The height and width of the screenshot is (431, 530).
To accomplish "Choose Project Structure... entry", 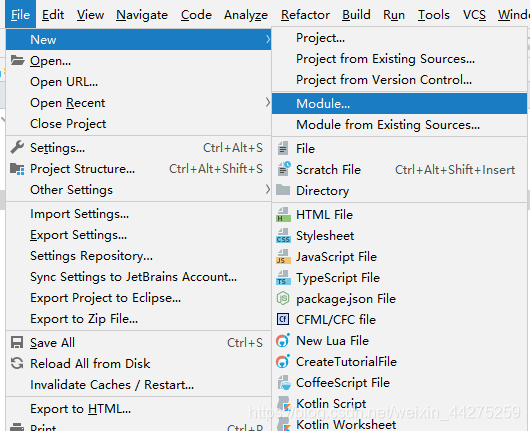I will click(x=138, y=169).
